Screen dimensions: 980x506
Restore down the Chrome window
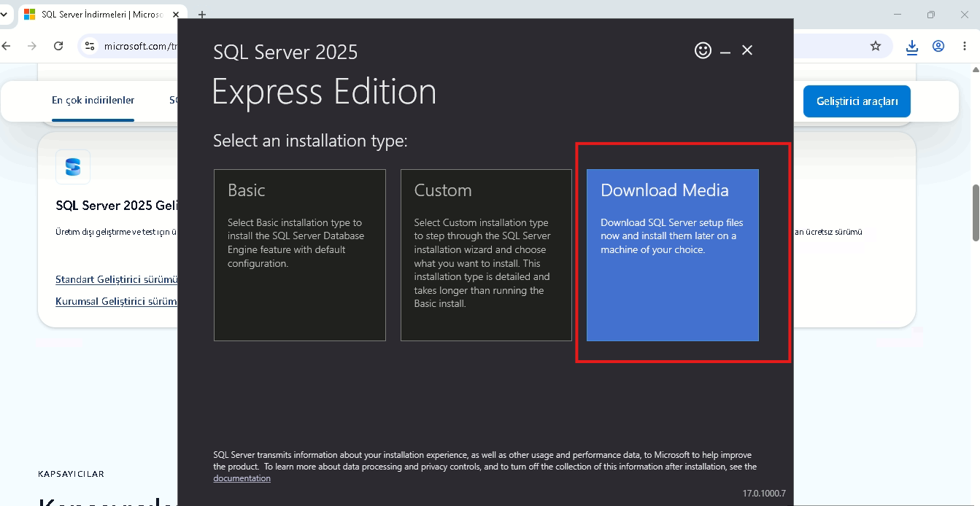tap(930, 15)
